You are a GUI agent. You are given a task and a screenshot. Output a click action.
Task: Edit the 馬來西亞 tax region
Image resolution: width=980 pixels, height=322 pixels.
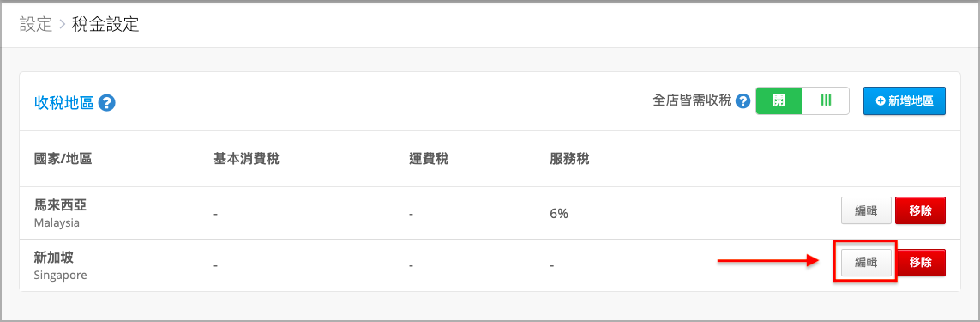pos(866,210)
